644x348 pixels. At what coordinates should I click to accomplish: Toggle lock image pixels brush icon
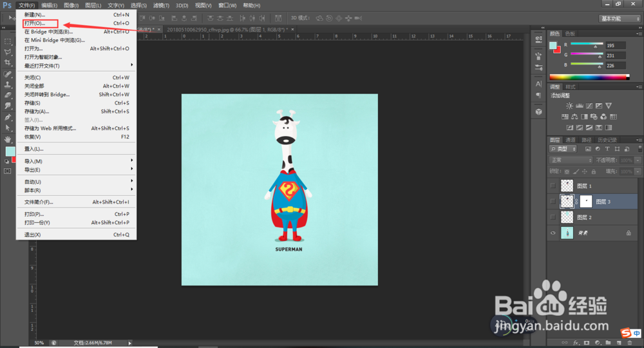(x=576, y=171)
